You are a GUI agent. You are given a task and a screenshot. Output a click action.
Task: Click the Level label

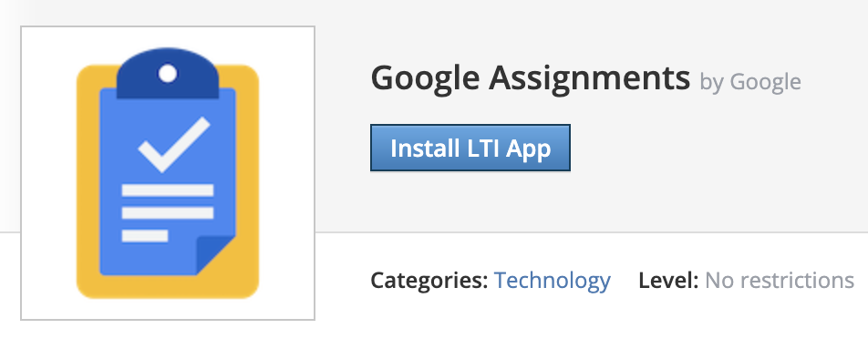668,281
